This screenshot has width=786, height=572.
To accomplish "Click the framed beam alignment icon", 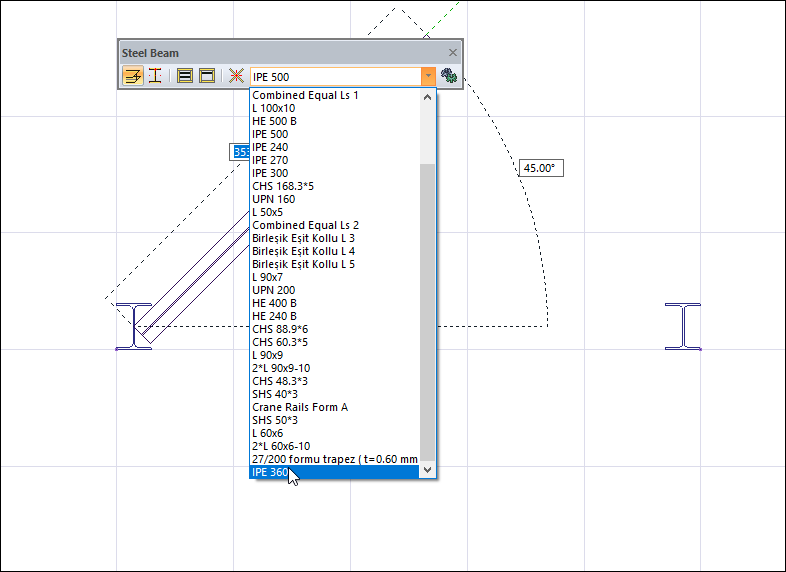I will point(207,76).
